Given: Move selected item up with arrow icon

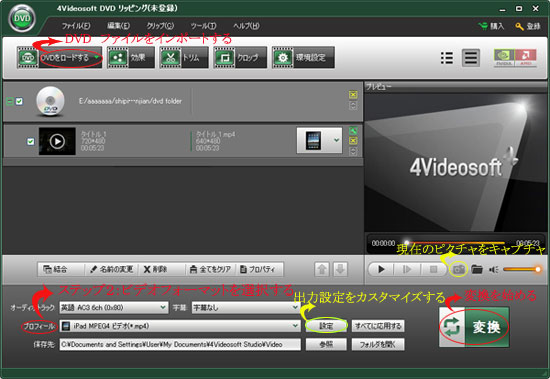Looking at the screenshot, I should coord(322,270).
